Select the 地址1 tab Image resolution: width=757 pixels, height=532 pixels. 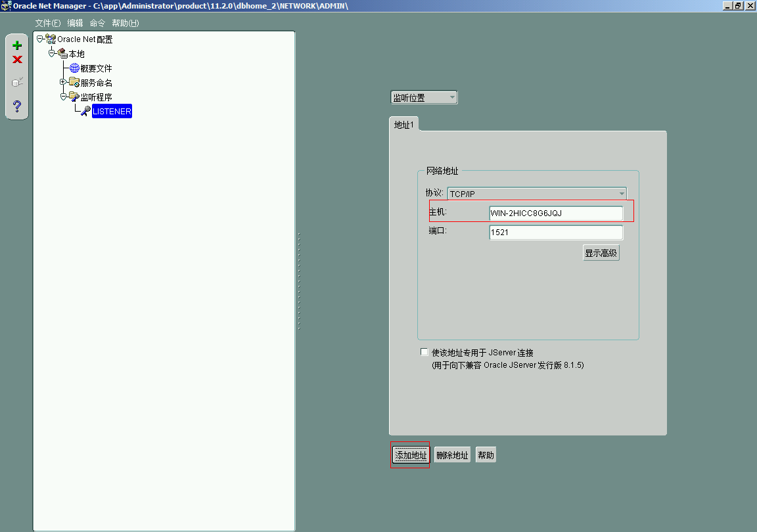tap(403, 123)
